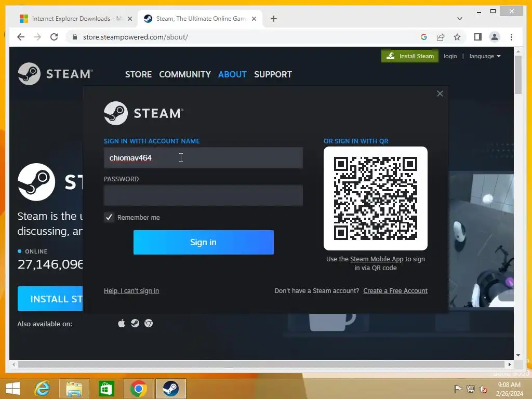Screen dimensions: 532x399
Task: Click the Chrome forward arrow
Action: (37, 37)
